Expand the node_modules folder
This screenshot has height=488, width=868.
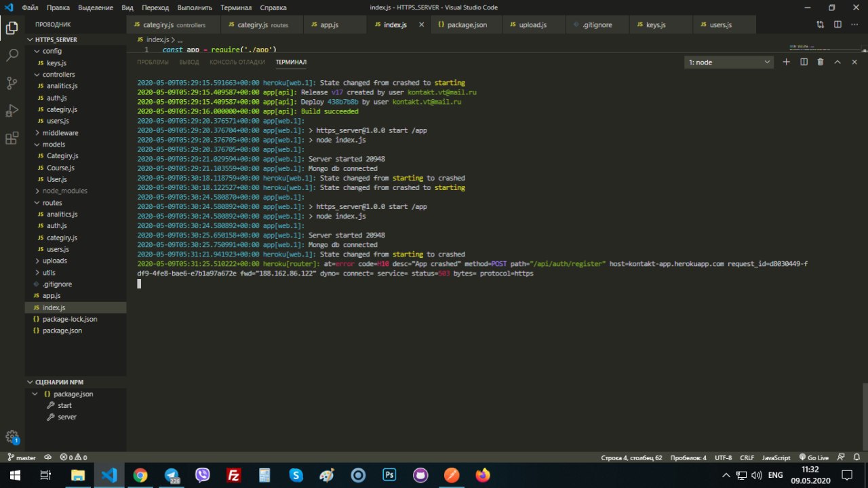pos(75,191)
